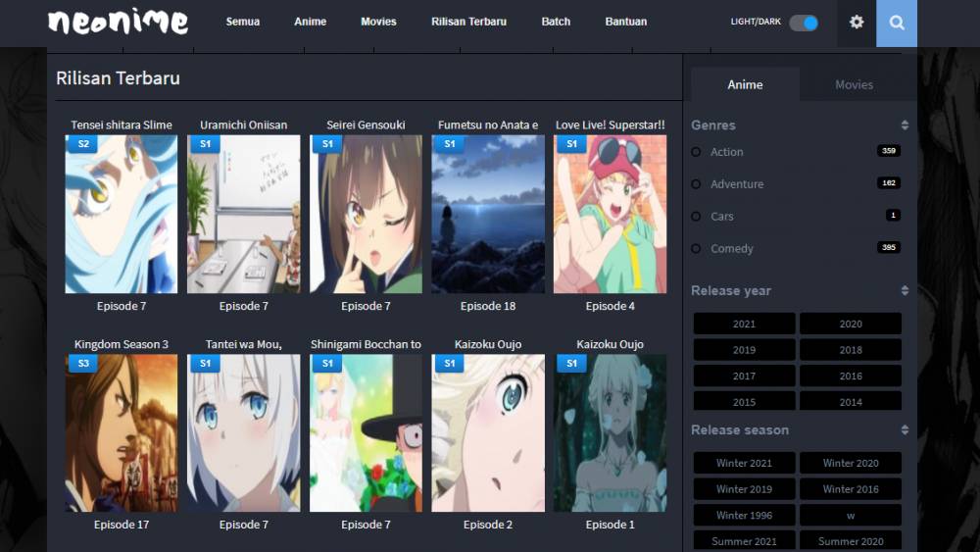Click Episode 17 under Kingdom Season 3
Screen dimensions: 980x552
(x=122, y=525)
